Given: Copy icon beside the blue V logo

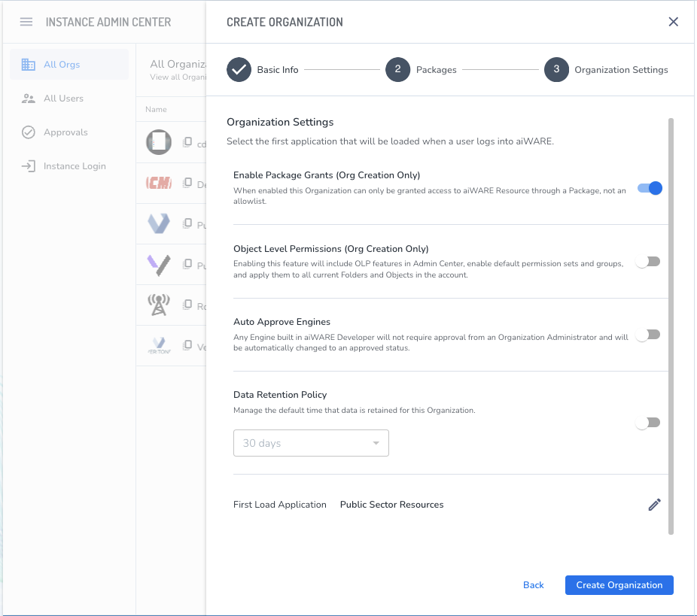Looking at the screenshot, I should [x=187, y=223].
